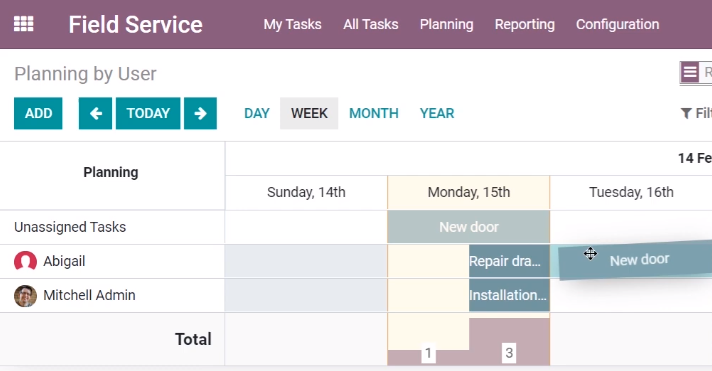712x371 pixels.
Task: Open My Tasks menu item
Action: [x=292, y=24]
